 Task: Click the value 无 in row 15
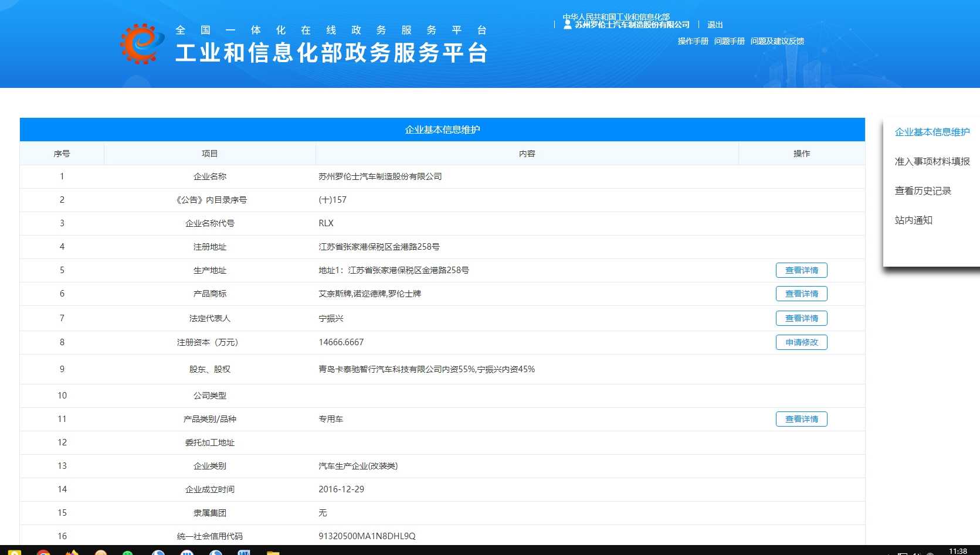(x=323, y=513)
